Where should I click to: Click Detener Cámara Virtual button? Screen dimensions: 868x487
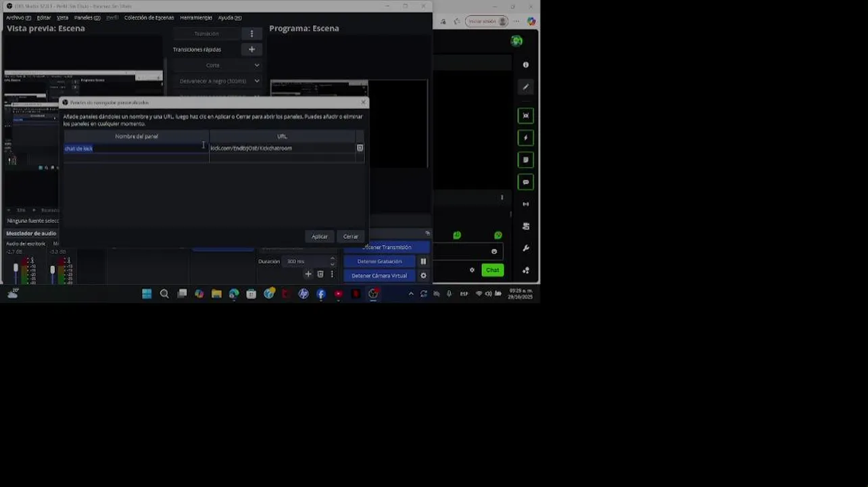click(x=379, y=276)
